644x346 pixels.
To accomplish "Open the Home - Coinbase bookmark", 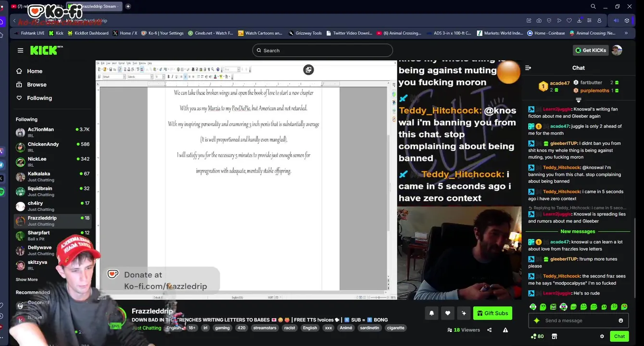I will tap(546, 33).
